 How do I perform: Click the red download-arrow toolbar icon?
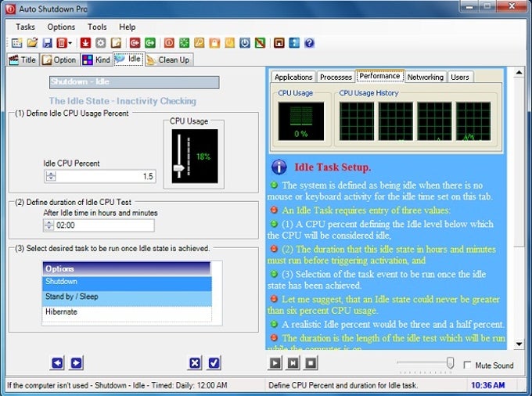point(85,43)
